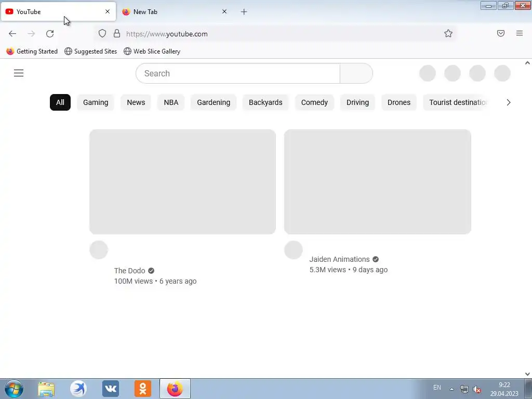Bookmark this page with the star icon
The height and width of the screenshot is (399, 532).
click(448, 33)
